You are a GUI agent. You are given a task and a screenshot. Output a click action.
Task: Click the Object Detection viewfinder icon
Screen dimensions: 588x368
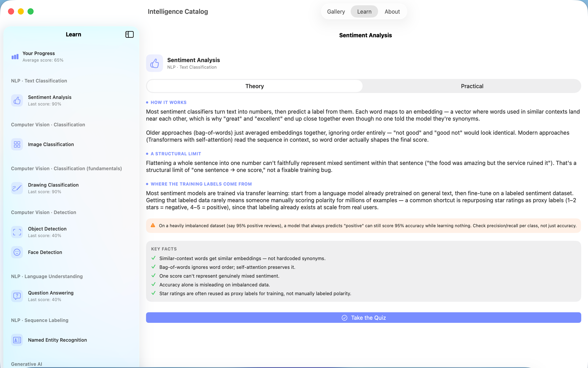coord(17,232)
